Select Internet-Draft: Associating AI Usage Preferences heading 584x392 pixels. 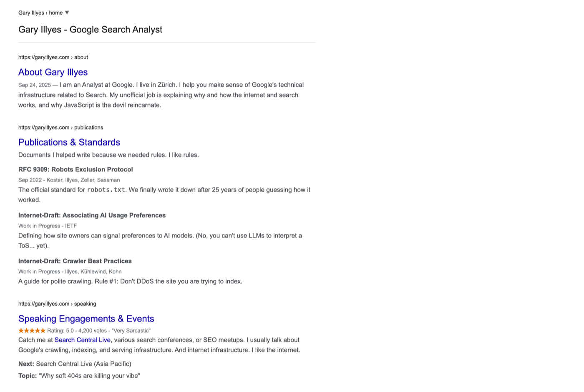point(92,215)
